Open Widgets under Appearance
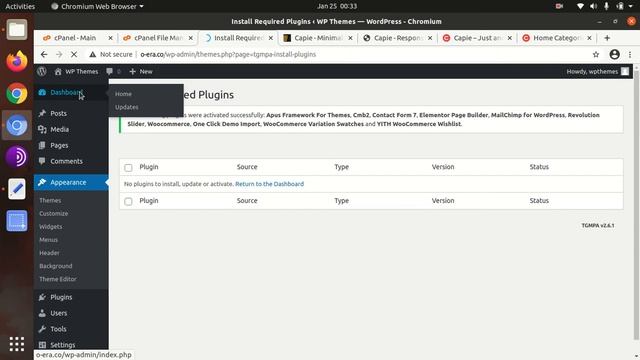The height and width of the screenshot is (360, 640). [51, 227]
